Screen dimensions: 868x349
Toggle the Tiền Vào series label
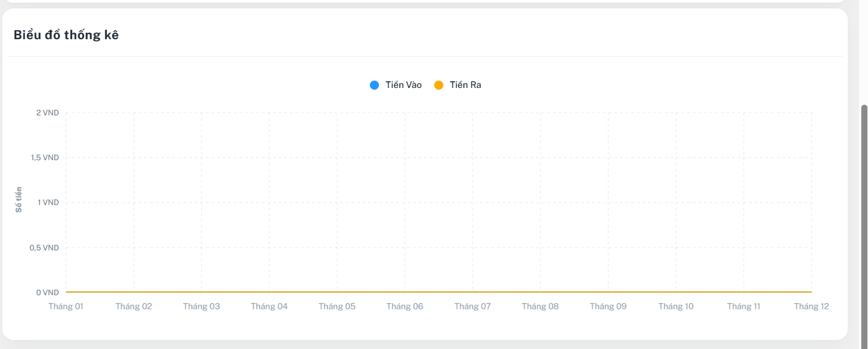click(403, 85)
